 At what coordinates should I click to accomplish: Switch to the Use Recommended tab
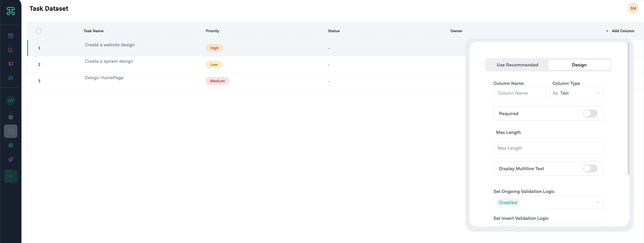(x=517, y=65)
